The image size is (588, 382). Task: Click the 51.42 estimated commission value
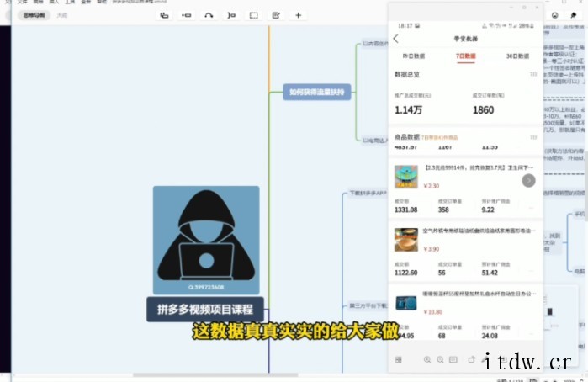(x=490, y=273)
